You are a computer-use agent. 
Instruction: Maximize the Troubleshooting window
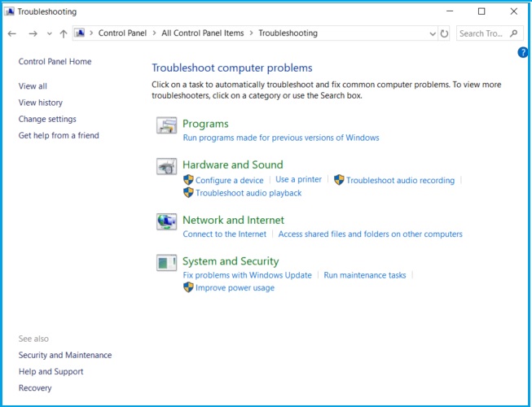pos(481,11)
